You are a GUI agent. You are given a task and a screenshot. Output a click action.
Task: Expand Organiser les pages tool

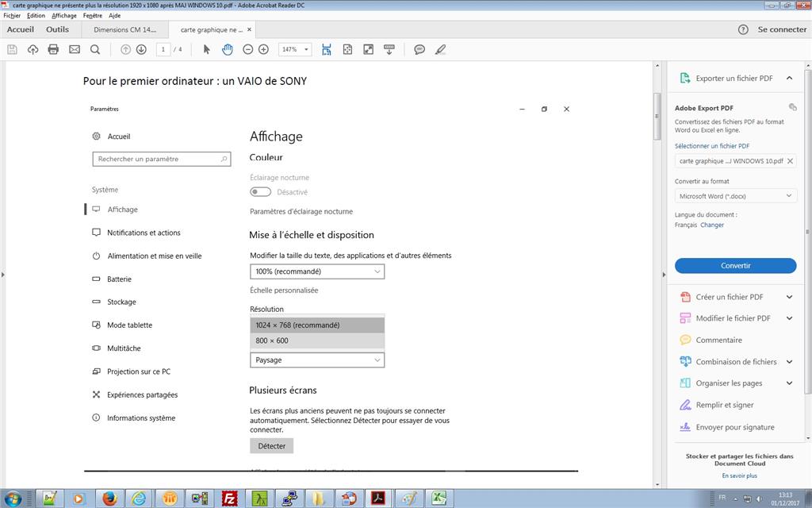coord(789,383)
